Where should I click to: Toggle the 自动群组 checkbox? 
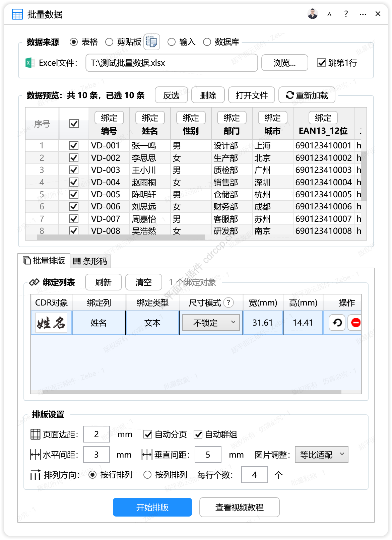coord(198,434)
